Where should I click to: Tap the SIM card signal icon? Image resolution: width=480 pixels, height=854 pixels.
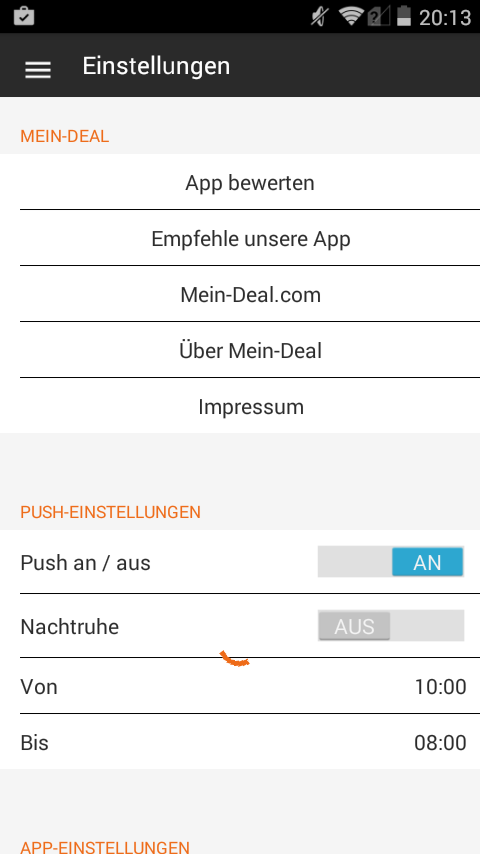(379, 16)
